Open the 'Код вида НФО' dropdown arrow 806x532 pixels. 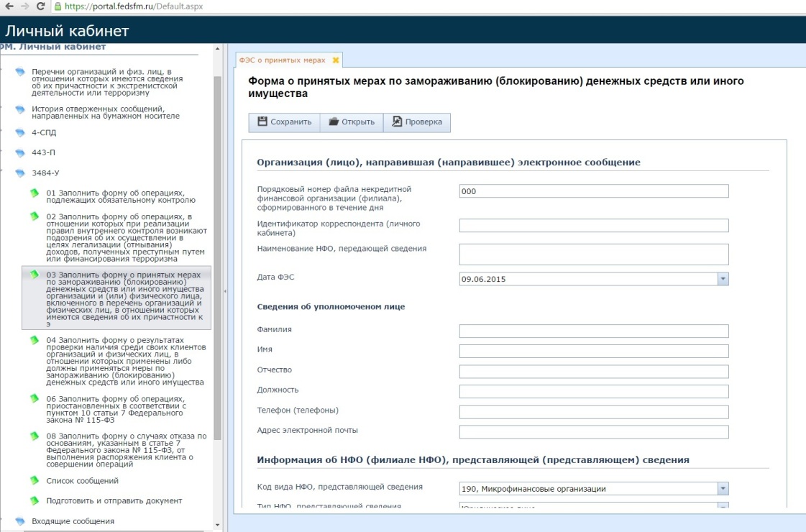click(723, 488)
